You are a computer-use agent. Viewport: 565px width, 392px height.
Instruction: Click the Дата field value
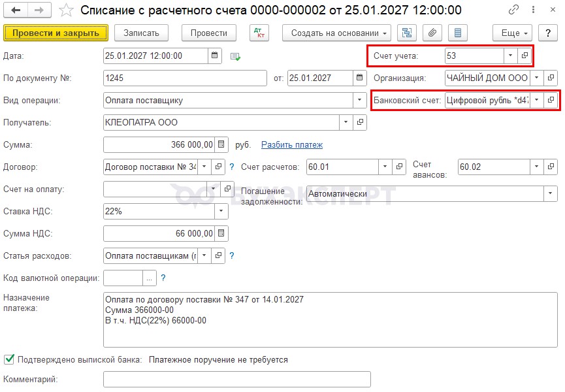pos(155,56)
